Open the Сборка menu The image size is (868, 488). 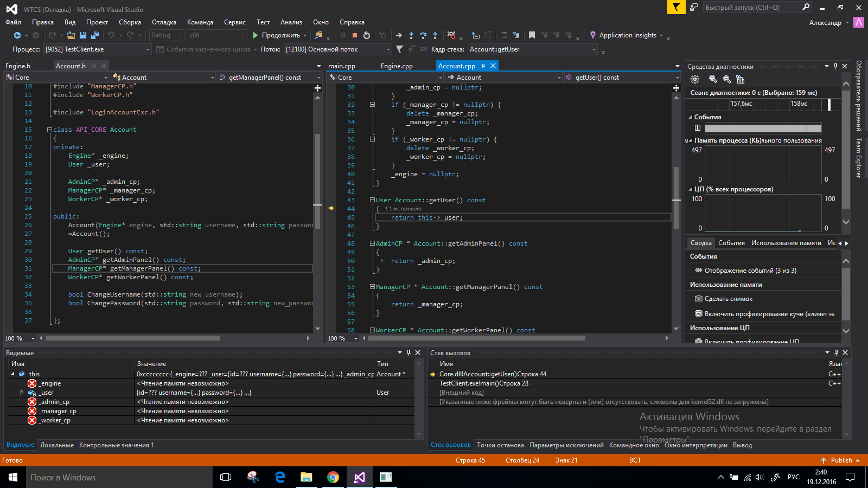click(130, 22)
